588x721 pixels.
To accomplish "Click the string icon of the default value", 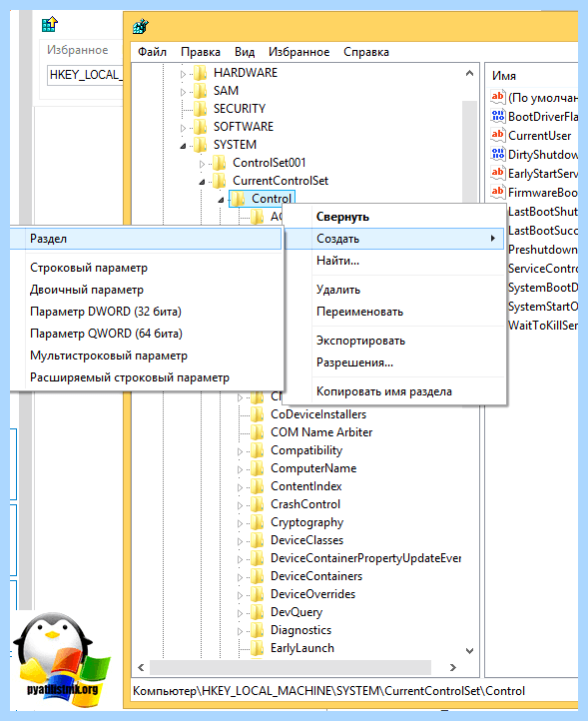I will point(498,97).
